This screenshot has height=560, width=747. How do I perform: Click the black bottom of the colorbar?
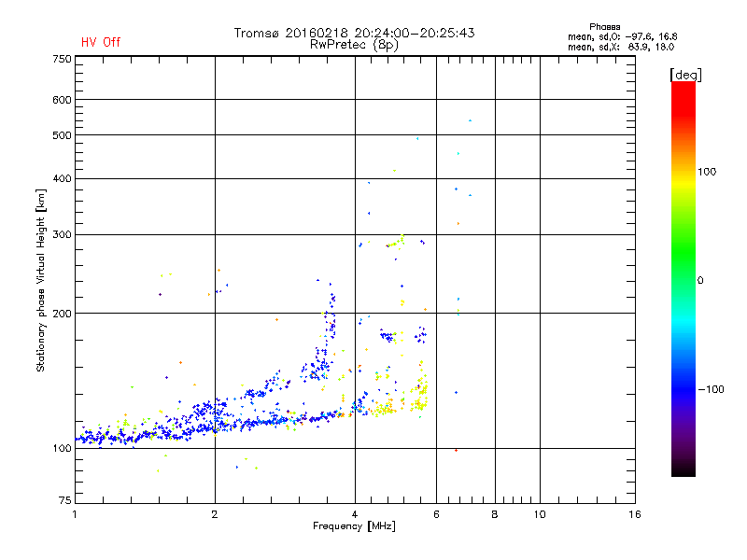tap(684, 469)
